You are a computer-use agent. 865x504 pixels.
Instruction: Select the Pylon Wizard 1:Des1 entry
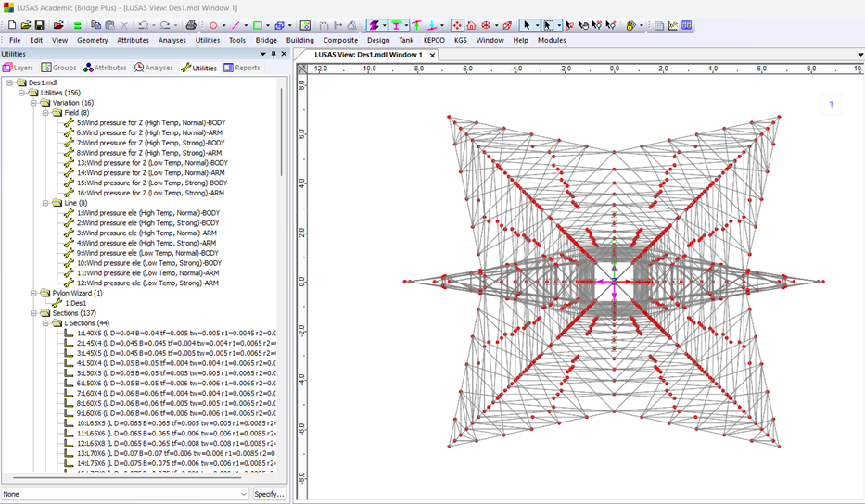75,303
